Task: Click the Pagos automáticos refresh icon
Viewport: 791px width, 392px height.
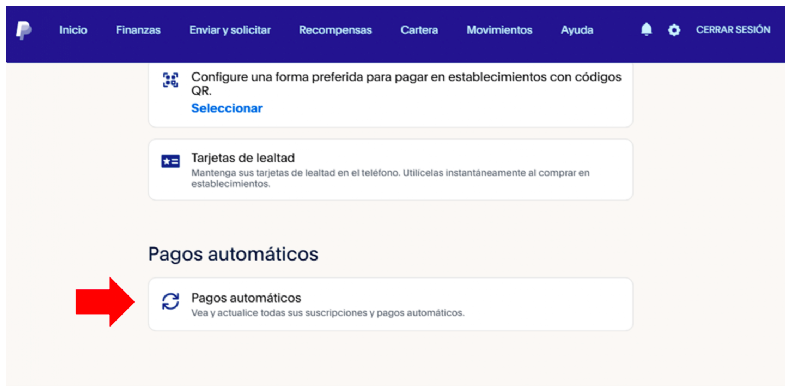Action: click(x=171, y=301)
